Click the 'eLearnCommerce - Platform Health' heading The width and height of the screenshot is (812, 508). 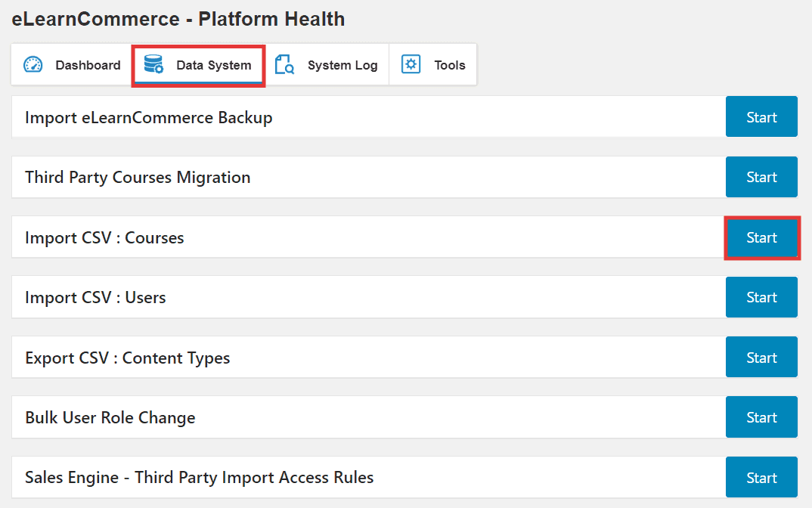[x=178, y=19]
